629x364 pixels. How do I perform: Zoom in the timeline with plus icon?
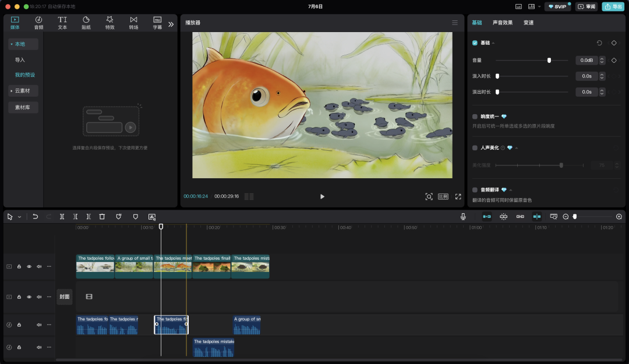[x=619, y=217]
